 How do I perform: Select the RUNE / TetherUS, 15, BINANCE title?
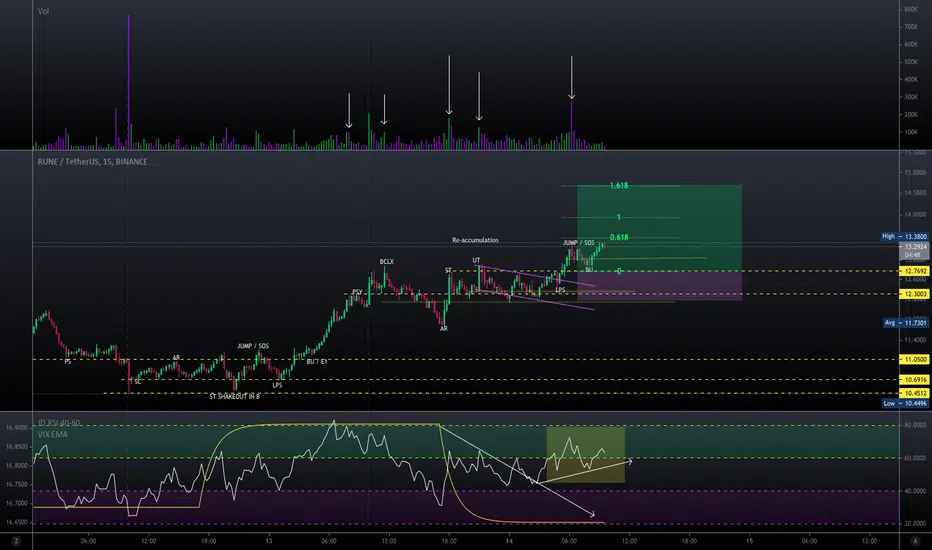tap(92, 162)
